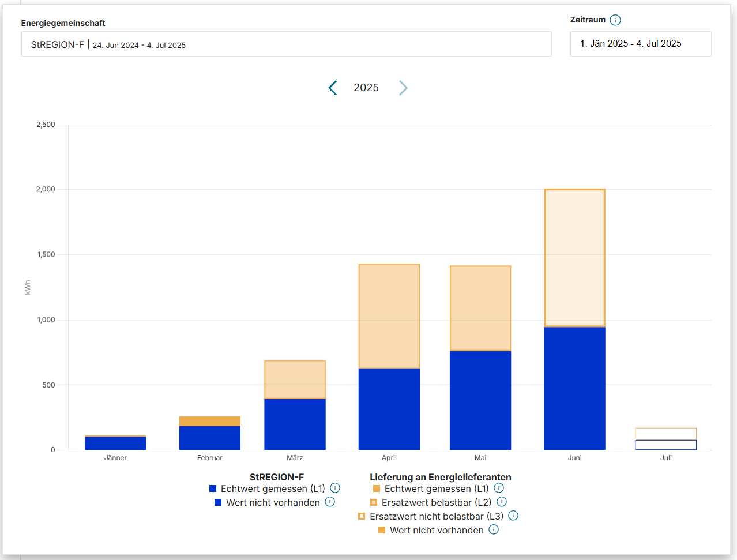Advance to next year with right chevron
Viewport: 737px width, 560px height.
(403, 88)
